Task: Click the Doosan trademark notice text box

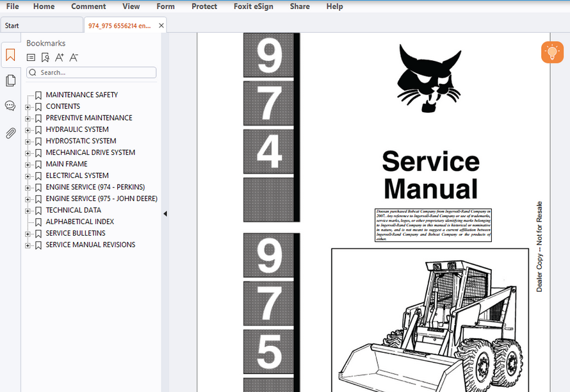Action: [434, 225]
